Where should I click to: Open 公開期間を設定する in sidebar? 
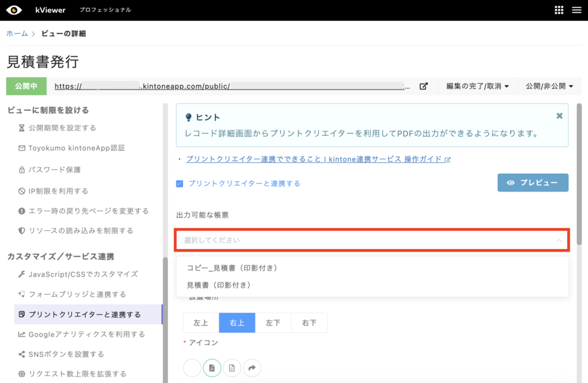click(57, 128)
